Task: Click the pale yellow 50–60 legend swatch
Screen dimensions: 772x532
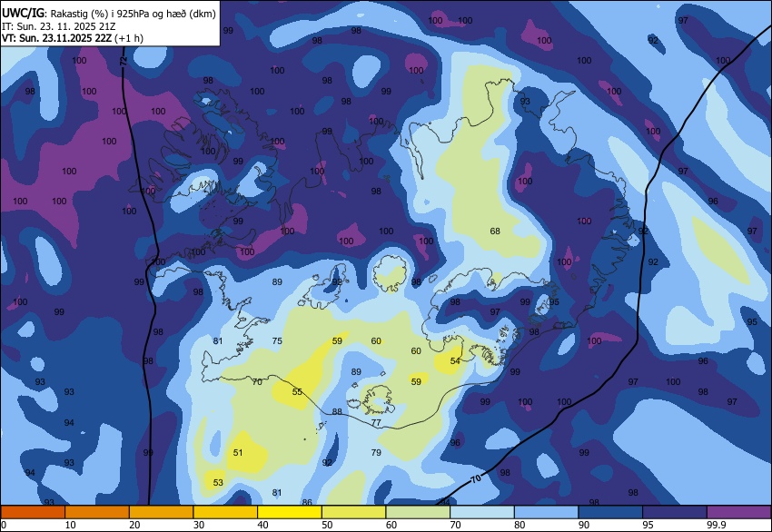Action: pyautogui.click(x=353, y=512)
